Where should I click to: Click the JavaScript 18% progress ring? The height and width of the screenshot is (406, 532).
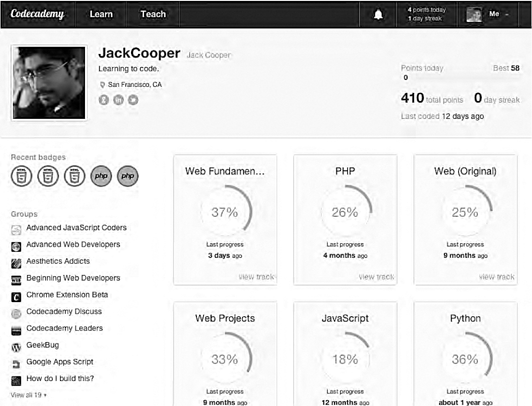click(345, 359)
